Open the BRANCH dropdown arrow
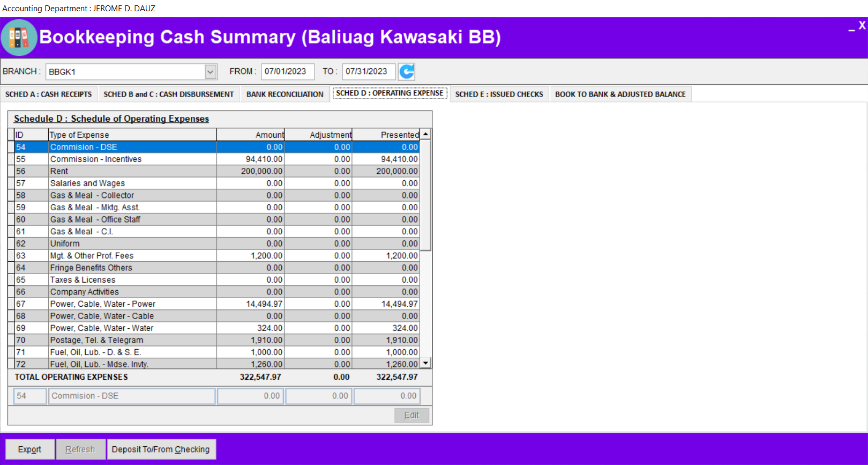This screenshot has width=868, height=465. click(x=211, y=71)
